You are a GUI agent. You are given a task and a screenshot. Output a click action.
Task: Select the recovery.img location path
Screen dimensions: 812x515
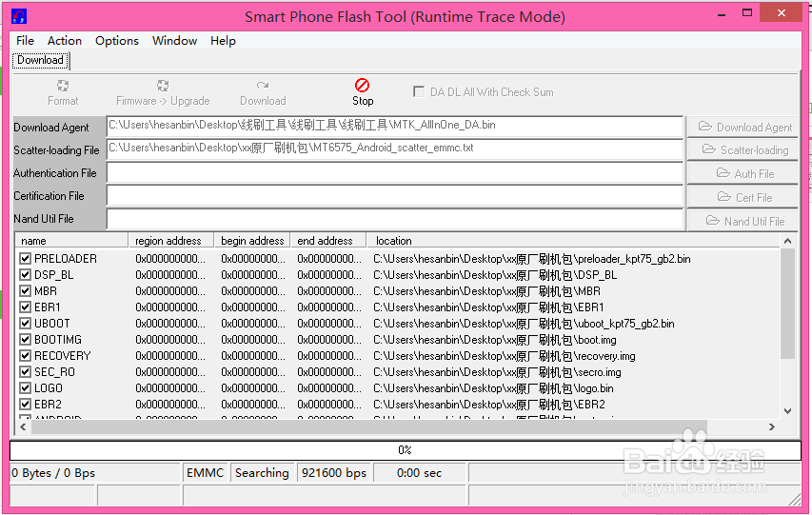pyautogui.click(x=504, y=356)
